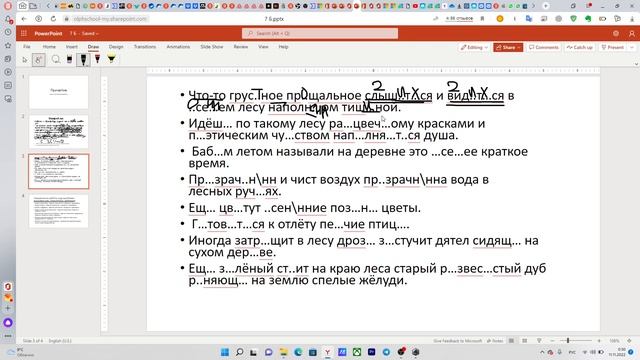Switch to Normal view in status bar
The image size is (640, 360).
pos(511,340)
